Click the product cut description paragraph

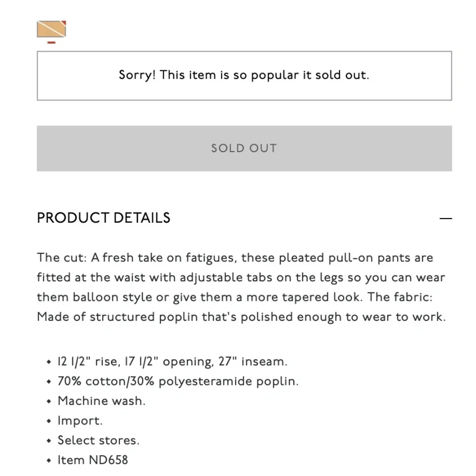(x=242, y=288)
